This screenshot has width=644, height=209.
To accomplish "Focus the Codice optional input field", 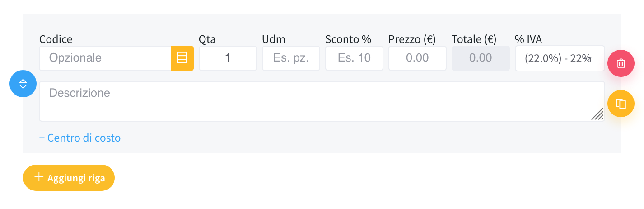I will coord(105,58).
